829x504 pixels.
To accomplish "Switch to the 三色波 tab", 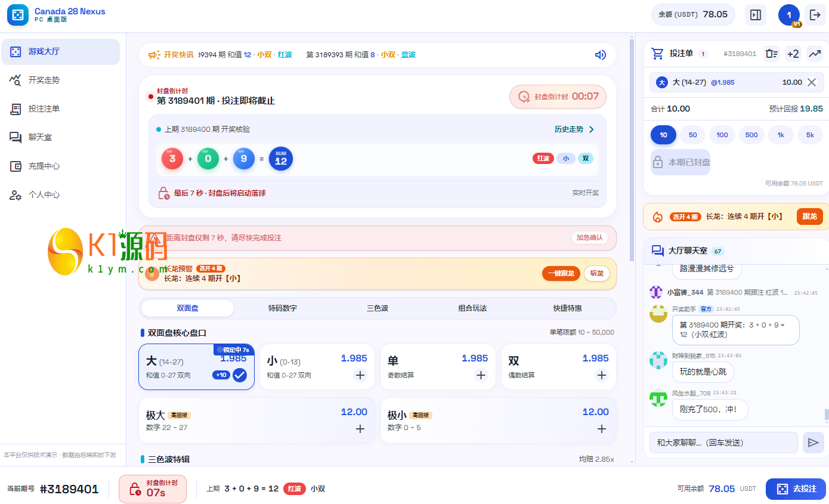I will tap(378, 308).
